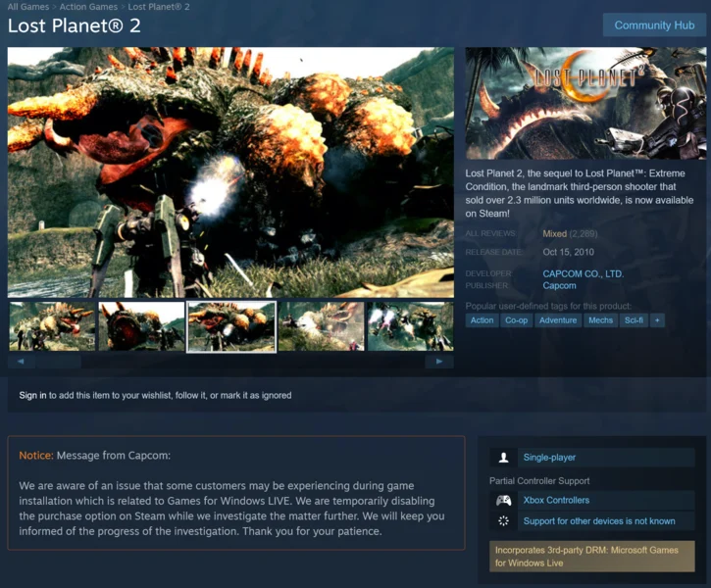Select the Mechs tag
The width and height of the screenshot is (711, 588).
pos(600,320)
